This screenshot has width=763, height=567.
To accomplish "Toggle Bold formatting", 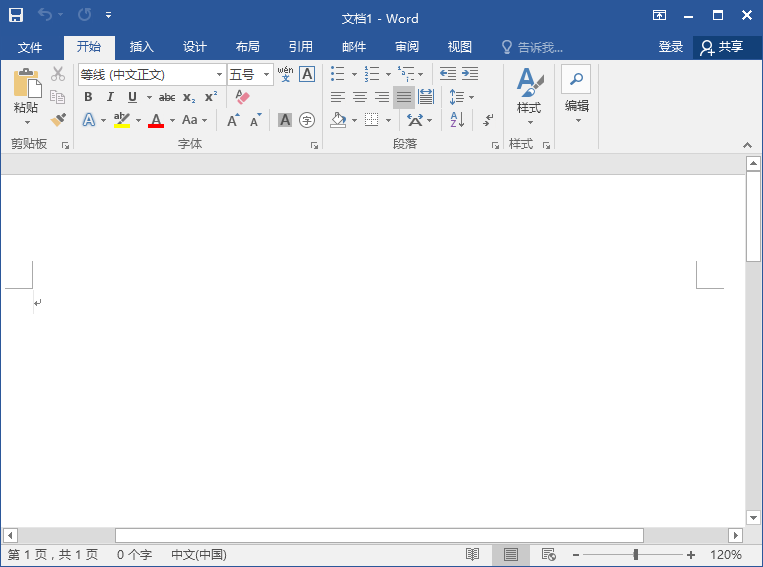I will (88, 97).
